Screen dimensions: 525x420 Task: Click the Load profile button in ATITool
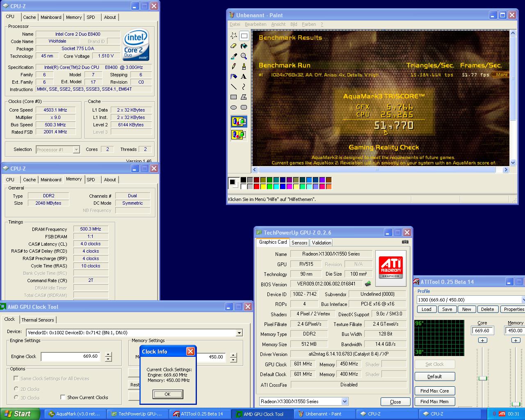pos(427,309)
